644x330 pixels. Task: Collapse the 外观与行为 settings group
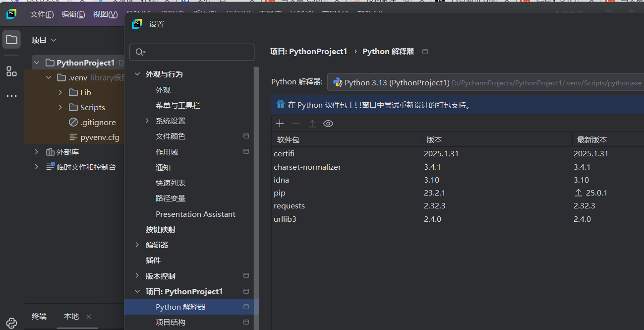click(137, 74)
